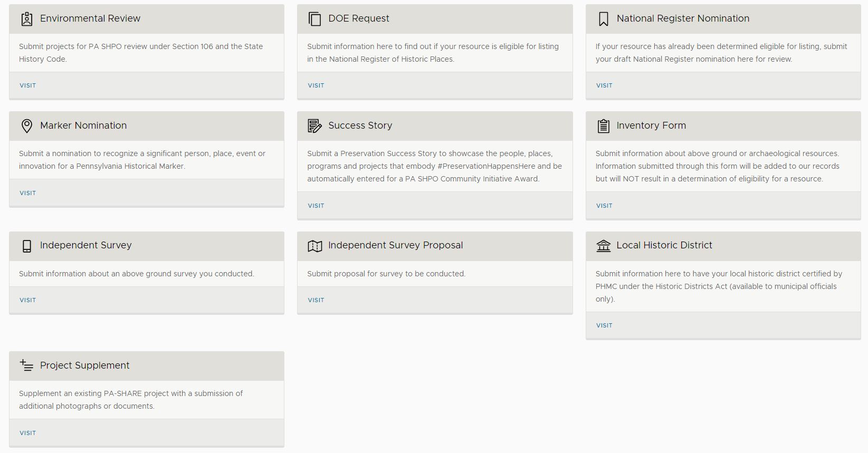The width and height of the screenshot is (868, 453).
Task: Visit the Success Story form
Action: click(316, 206)
